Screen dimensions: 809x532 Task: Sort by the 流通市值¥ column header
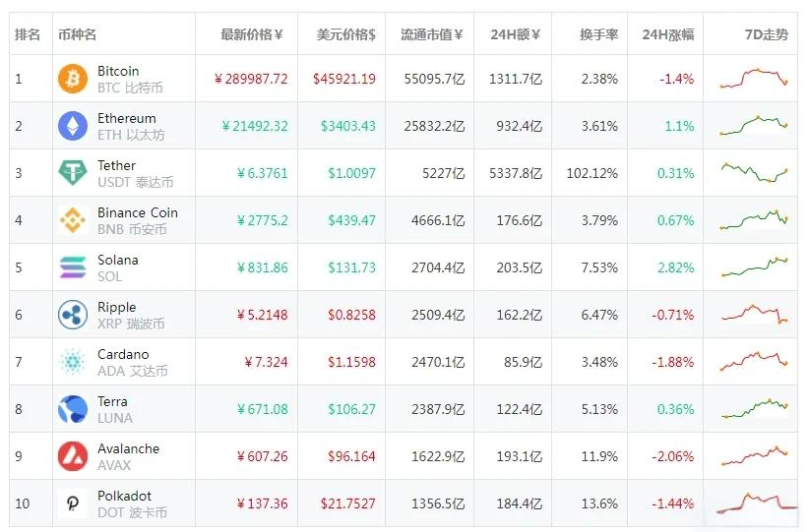click(432, 34)
